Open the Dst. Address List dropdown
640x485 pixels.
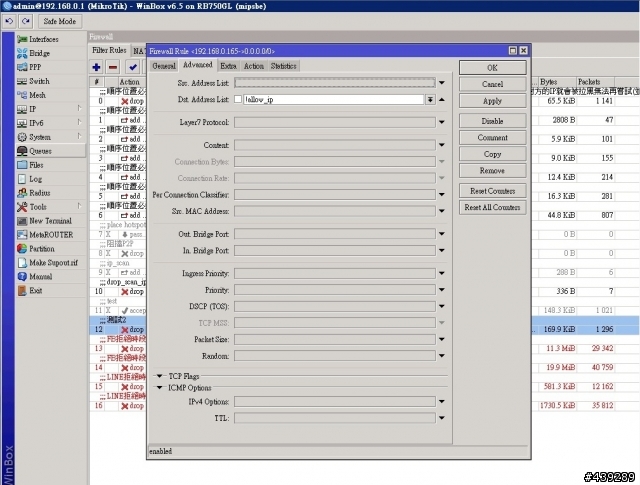[430, 100]
